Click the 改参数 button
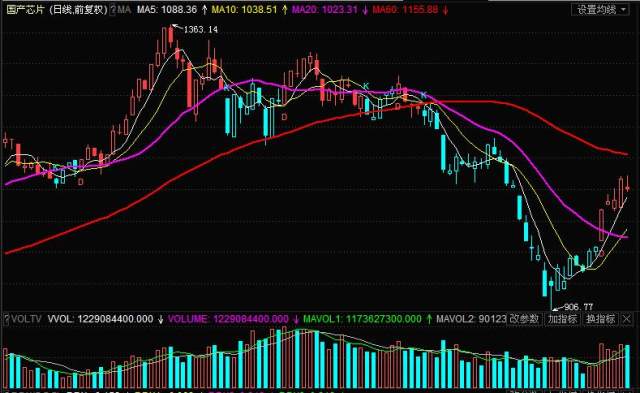This screenshot has height=393, width=640. 524,319
